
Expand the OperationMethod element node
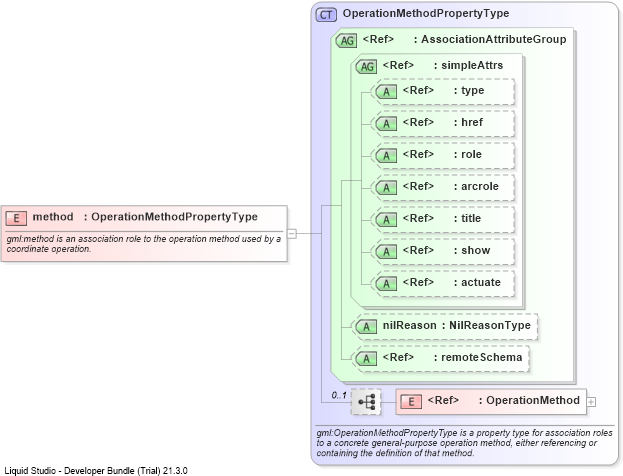tap(591, 402)
